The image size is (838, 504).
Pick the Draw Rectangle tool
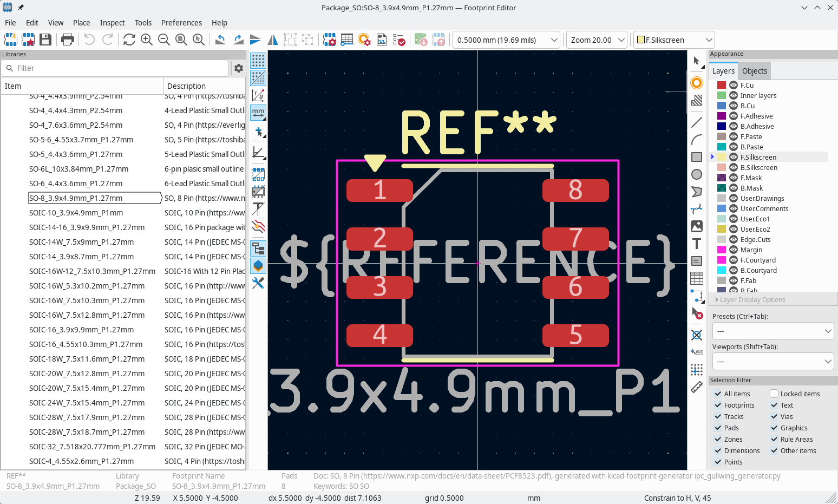tap(697, 157)
